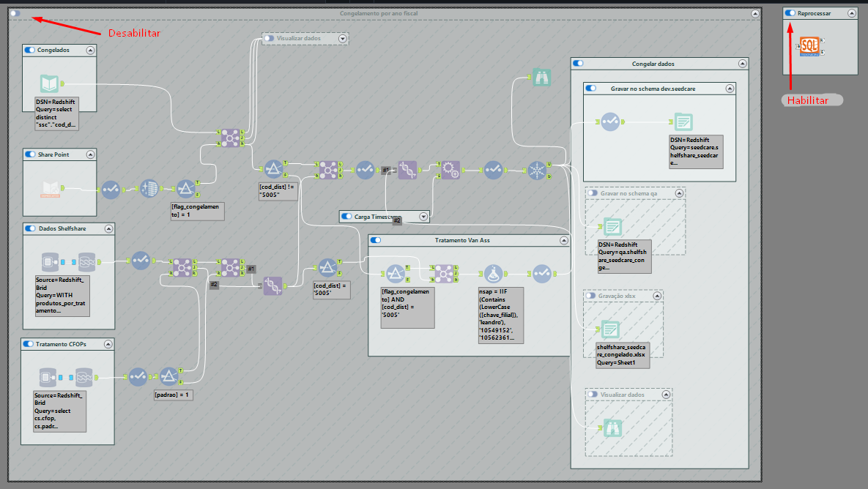Image resolution: width=868 pixels, height=489 pixels.
Task: Click the Select tool after Share Point input
Action: click(111, 189)
